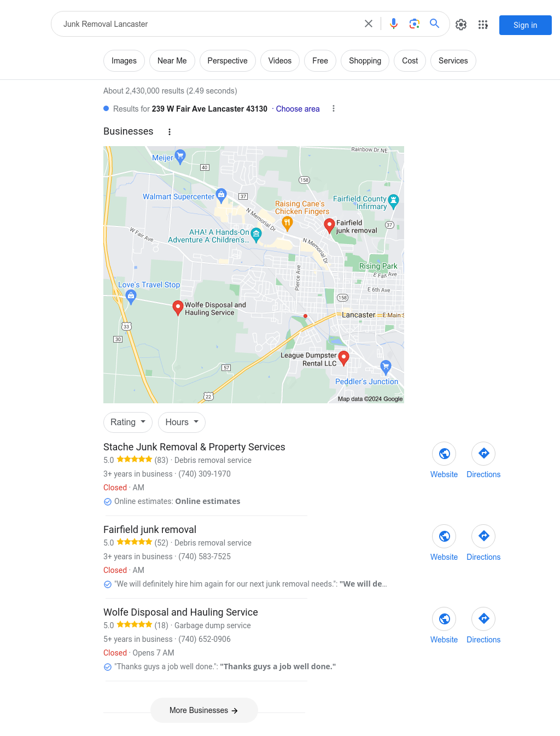Click the magnifying glass search icon
The image size is (560, 736).
435,24
